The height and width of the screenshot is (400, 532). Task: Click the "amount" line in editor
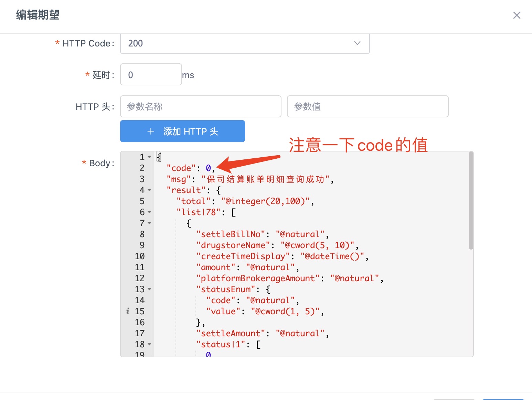[x=248, y=267]
